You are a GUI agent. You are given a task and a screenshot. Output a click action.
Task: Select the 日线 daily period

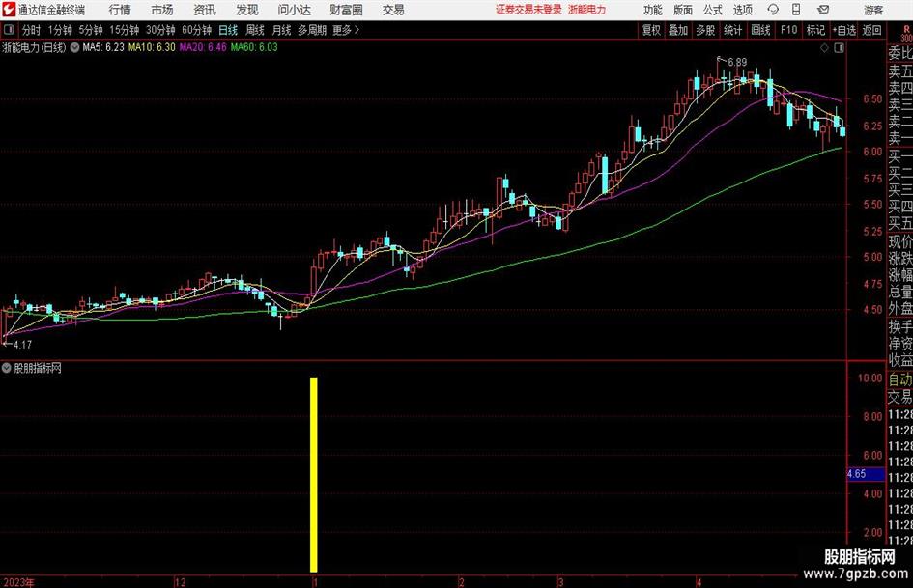point(228,30)
